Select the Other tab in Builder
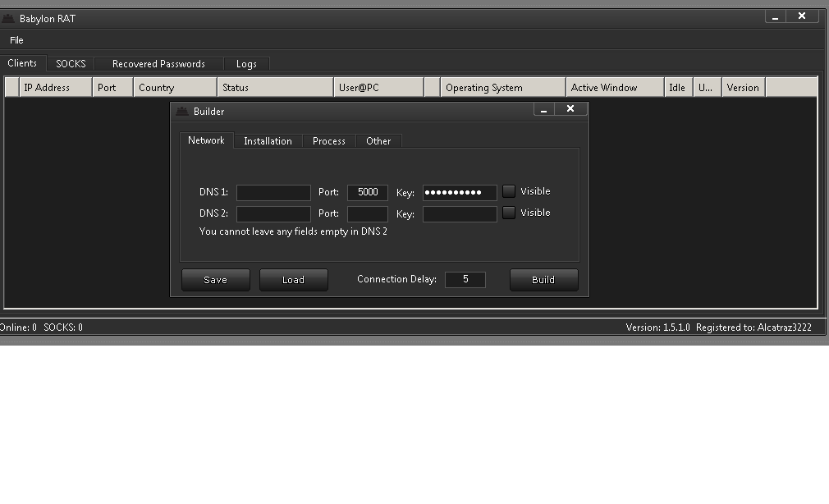This screenshot has height=504, width=829. click(378, 141)
